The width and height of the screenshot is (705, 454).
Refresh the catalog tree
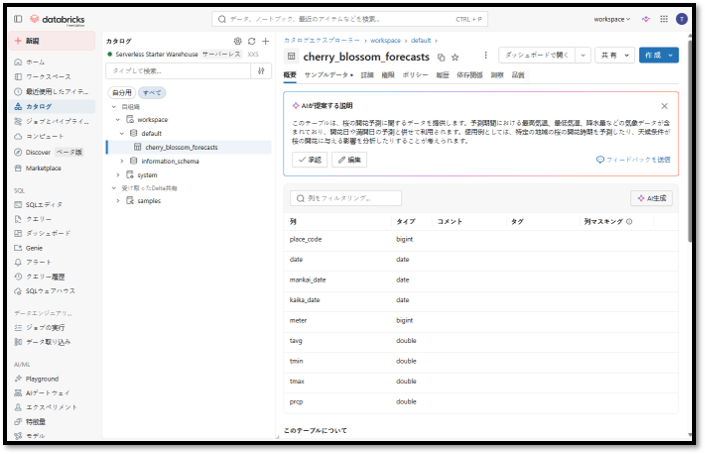[251, 41]
